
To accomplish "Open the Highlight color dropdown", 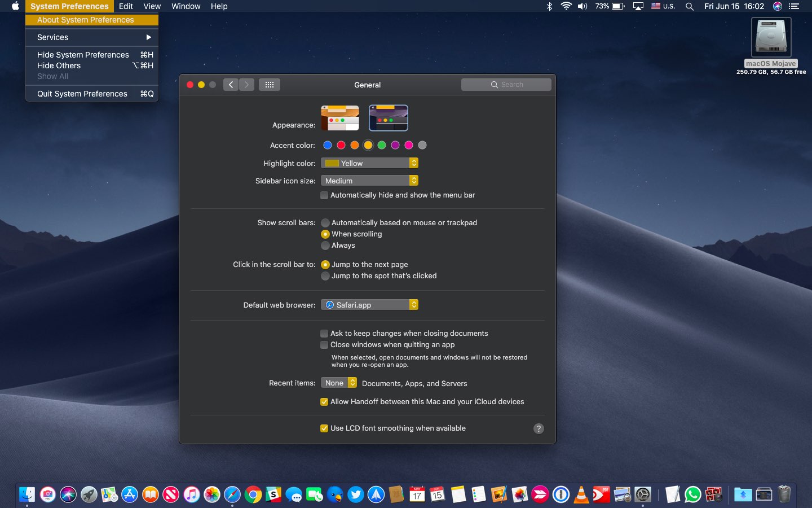I will click(x=369, y=163).
